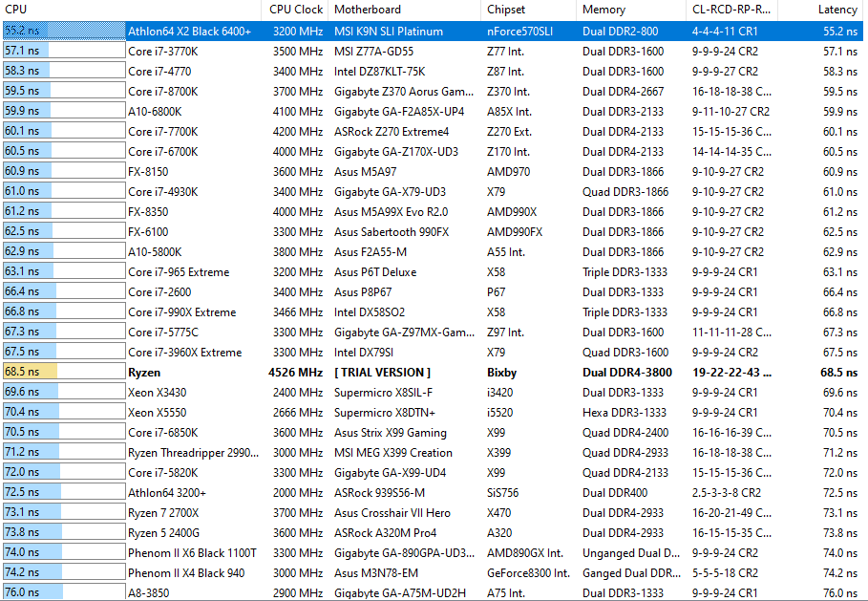
Task: Click the Hexa DDR3-1333 memory cell
Action: click(625, 413)
